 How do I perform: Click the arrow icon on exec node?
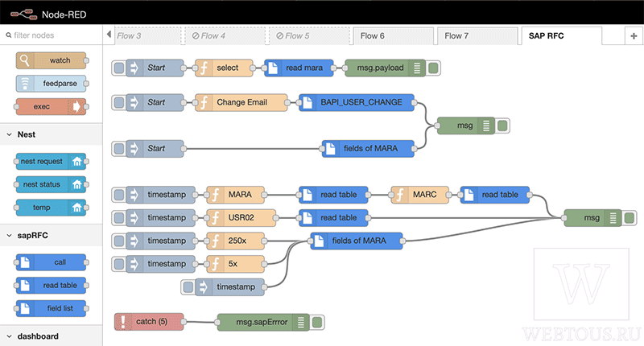(76, 107)
